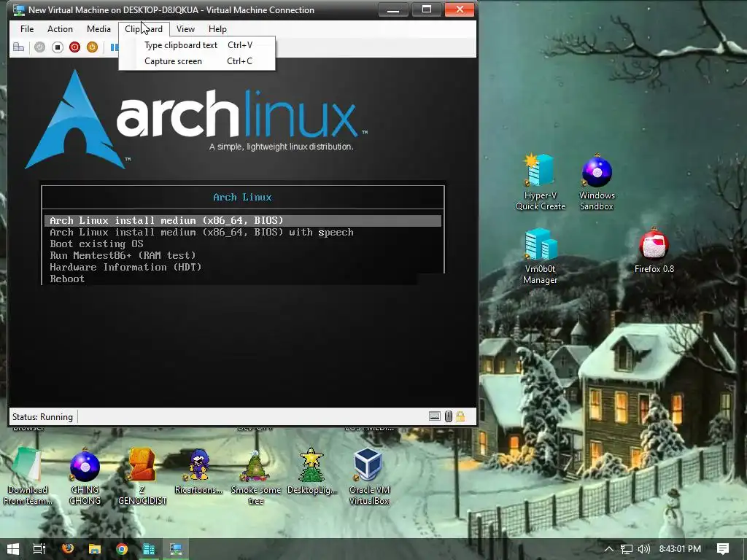Open the Action Center notification icon
Viewport: 747px width, 560px height.
(x=723, y=549)
